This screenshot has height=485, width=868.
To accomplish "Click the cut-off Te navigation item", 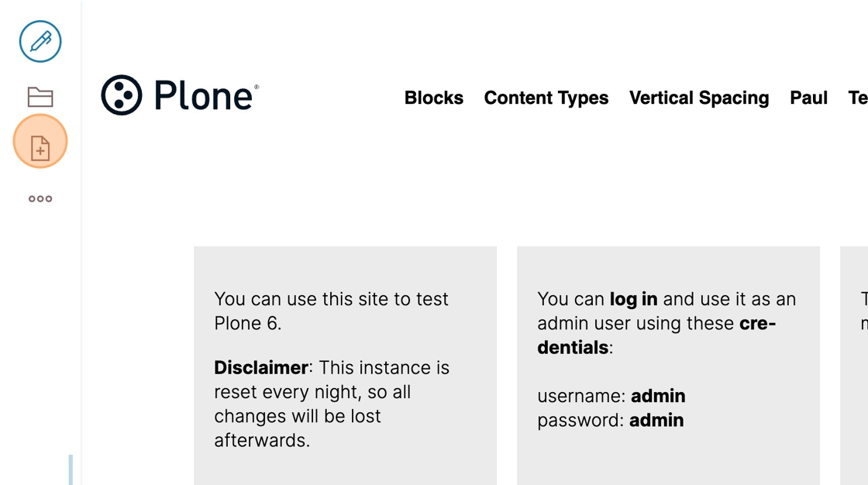I will click(858, 98).
